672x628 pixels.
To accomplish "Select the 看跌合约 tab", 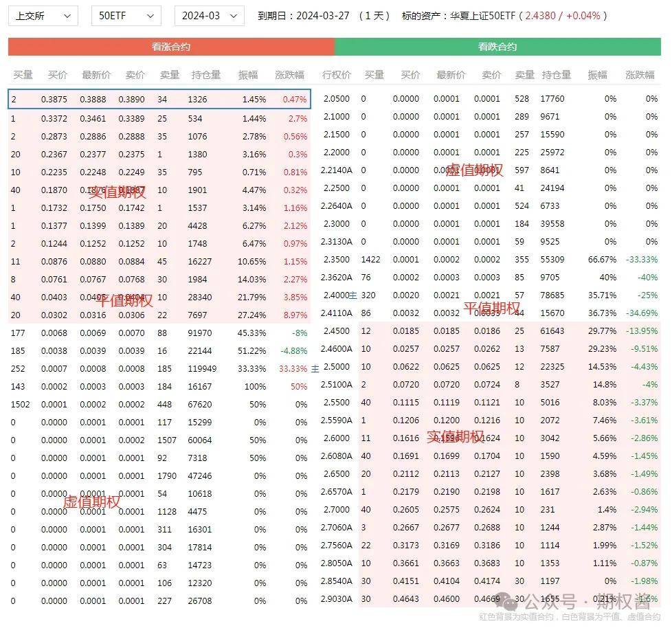I will (x=497, y=47).
